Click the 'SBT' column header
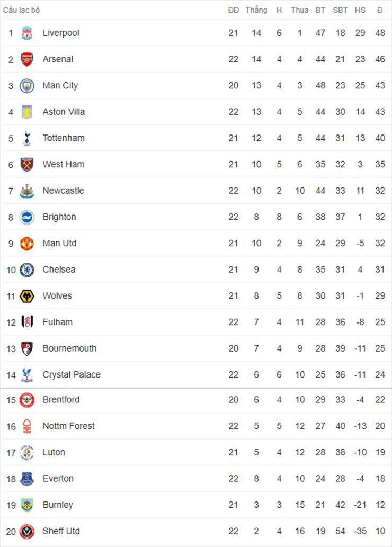 click(x=340, y=10)
